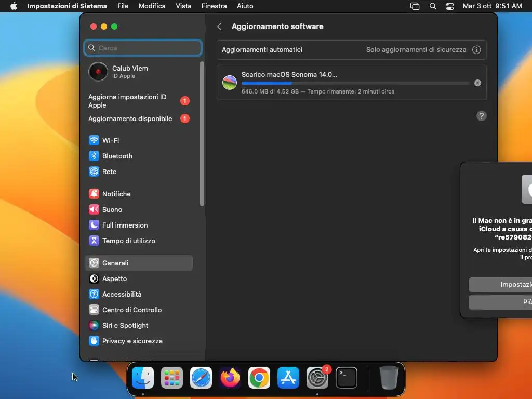Go back with the chevron arrow
Image resolution: width=532 pixels, height=399 pixels.
coord(220,26)
